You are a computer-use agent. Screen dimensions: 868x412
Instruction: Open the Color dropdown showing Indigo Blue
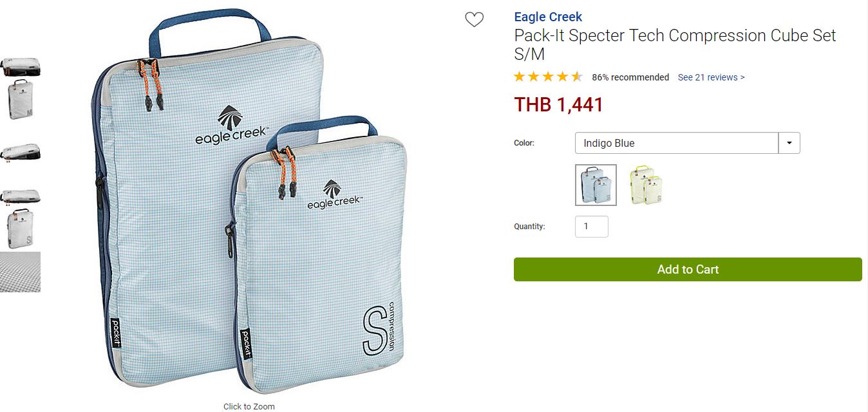[x=687, y=143]
